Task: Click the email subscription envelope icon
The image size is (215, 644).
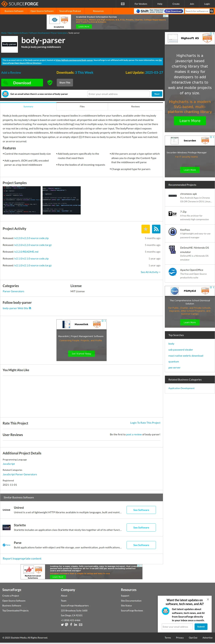Action: pyautogui.click(x=5, y=94)
